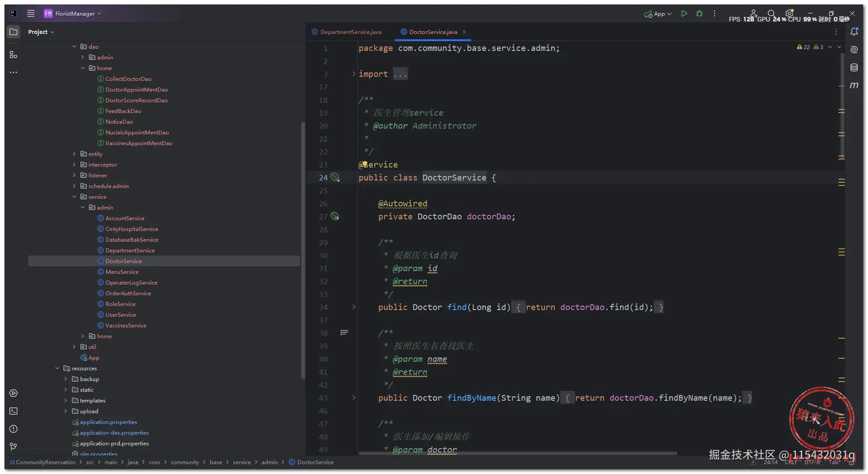Click the project tree vertical scrollbar

pos(303,250)
